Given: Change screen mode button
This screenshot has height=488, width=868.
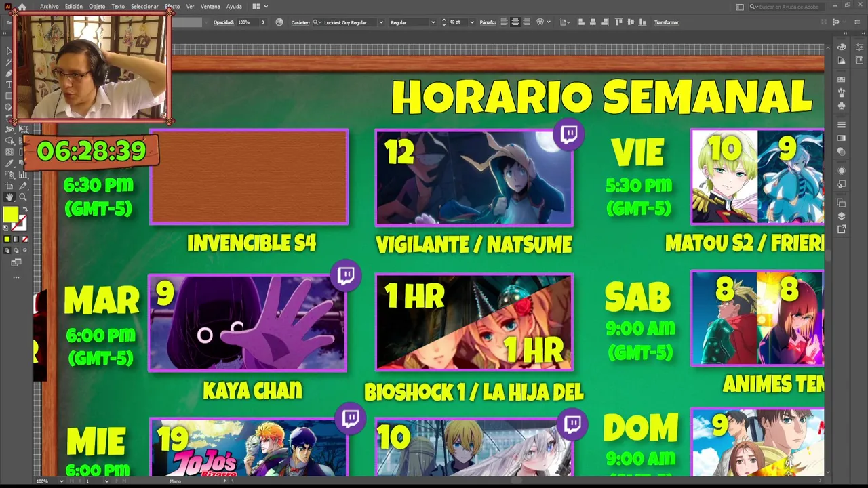Looking at the screenshot, I should tap(16, 262).
